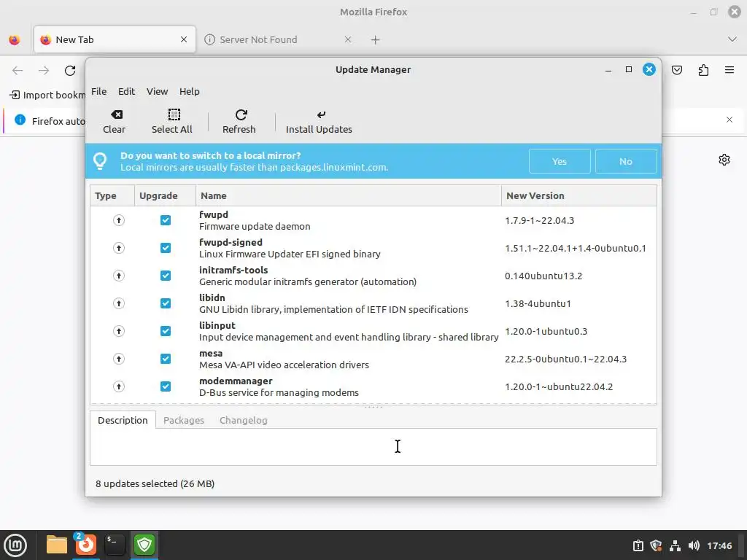Click the Update Manager shield in taskbar

144,544
